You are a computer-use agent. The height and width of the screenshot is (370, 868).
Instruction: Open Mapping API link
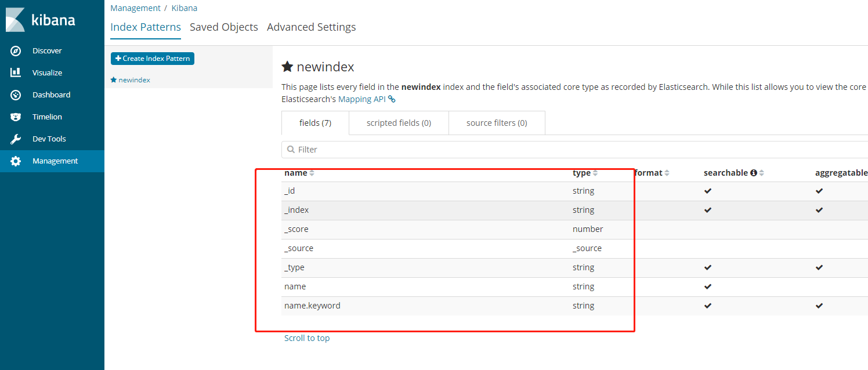[x=362, y=99]
